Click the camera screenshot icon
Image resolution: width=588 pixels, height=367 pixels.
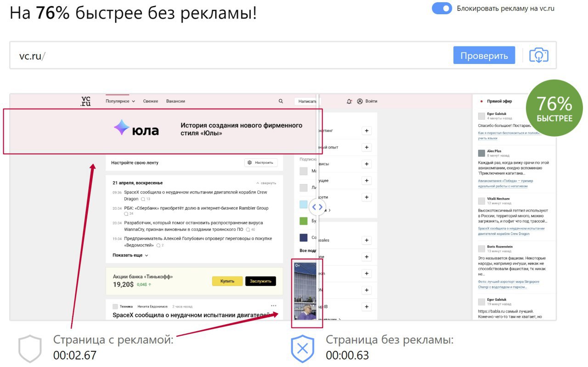[539, 56]
